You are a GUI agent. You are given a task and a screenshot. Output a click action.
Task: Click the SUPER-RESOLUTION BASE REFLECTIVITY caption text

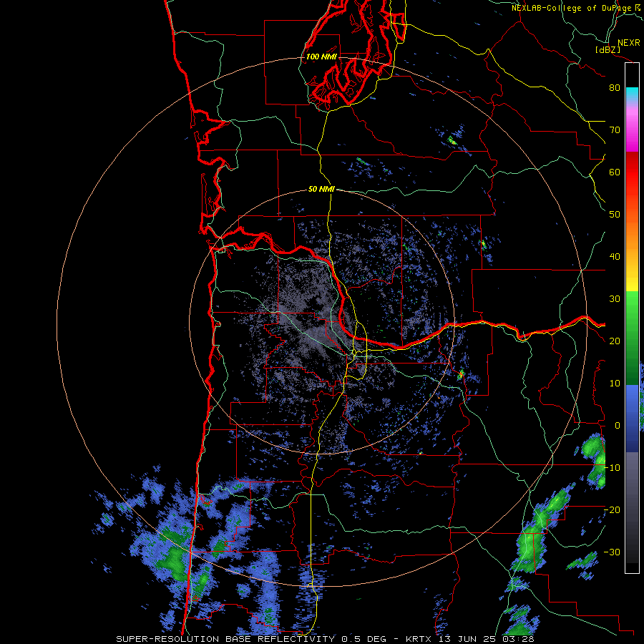coord(225,639)
